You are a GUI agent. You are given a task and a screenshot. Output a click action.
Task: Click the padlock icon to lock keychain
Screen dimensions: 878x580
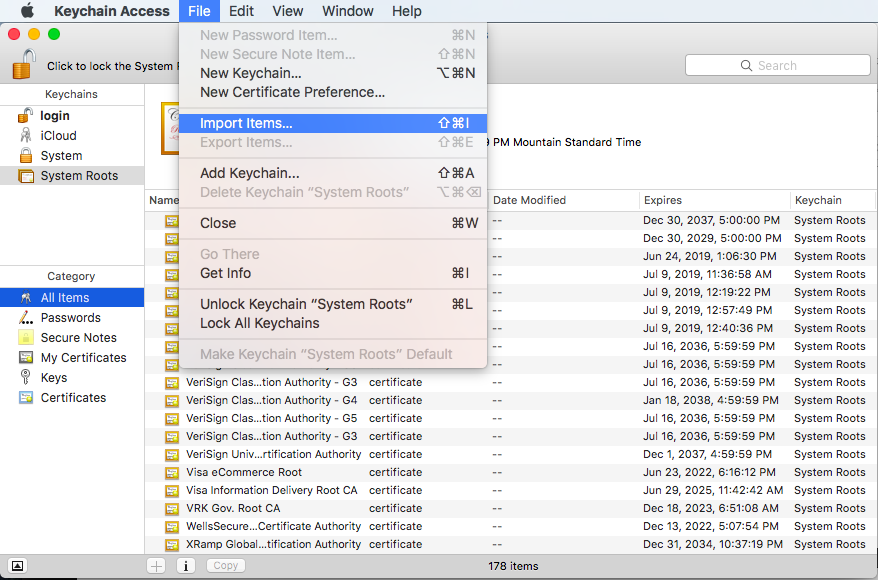(23, 64)
